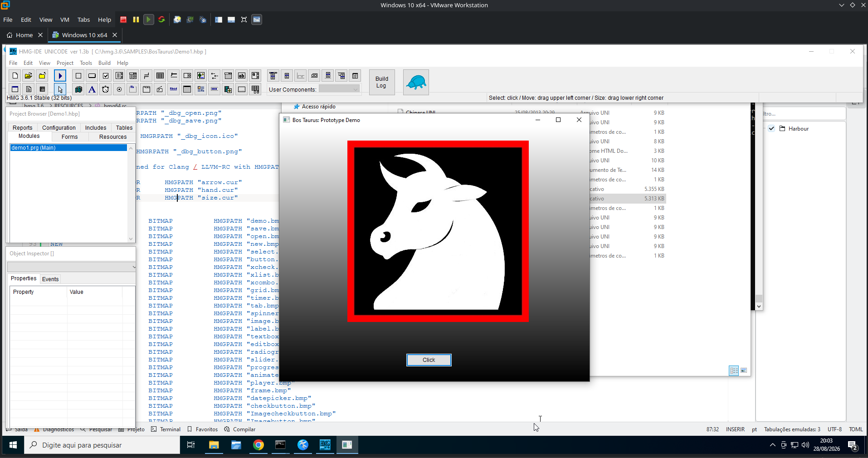Open the Terminal panel in the editor's bottom bar
Viewport: 868px width, 458px height.
[x=166, y=429]
